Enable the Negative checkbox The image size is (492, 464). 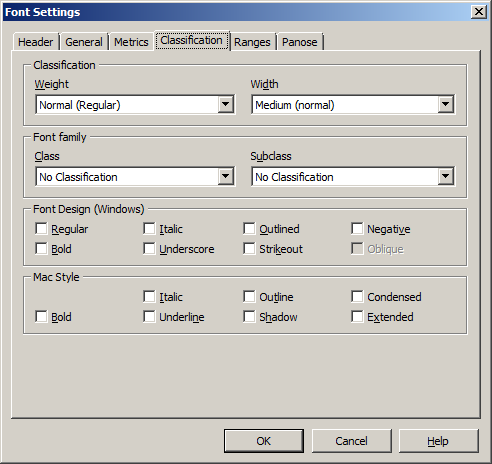tap(357, 229)
